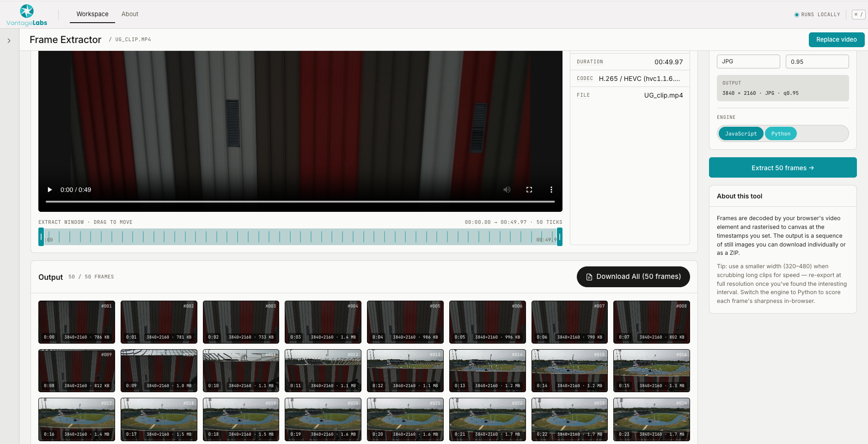Expand the left sidebar chevron
Image resolution: width=868 pixels, height=444 pixels.
9,41
